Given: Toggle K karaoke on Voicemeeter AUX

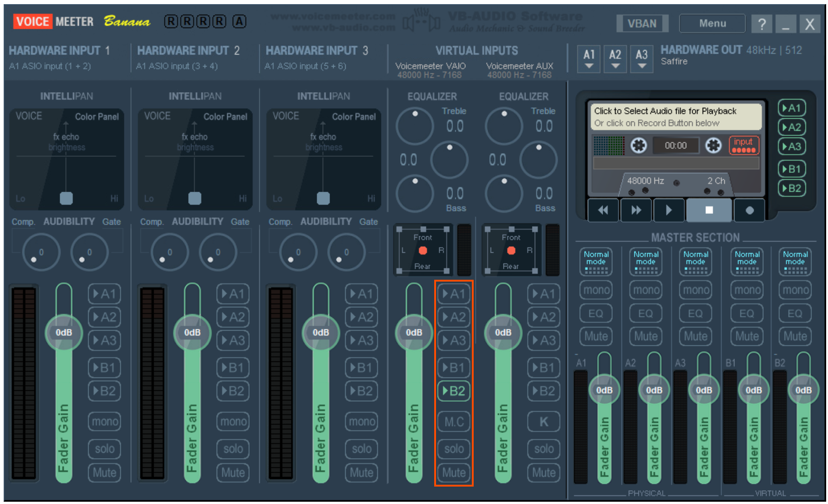Looking at the screenshot, I should click(x=544, y=422).
